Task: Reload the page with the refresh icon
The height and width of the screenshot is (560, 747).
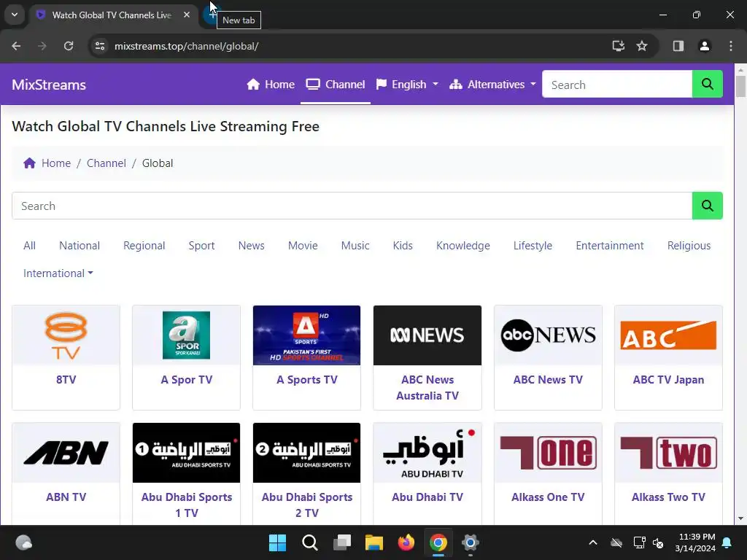Action: (x=69, y=46)
